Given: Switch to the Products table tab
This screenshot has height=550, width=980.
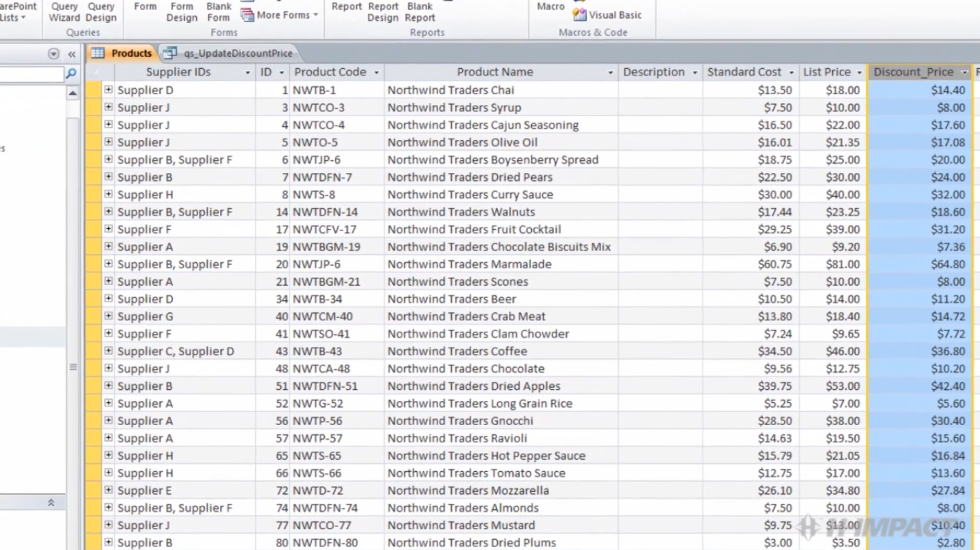Looking at the screenshot, I should pyautogui.click(x=122, y=53).
